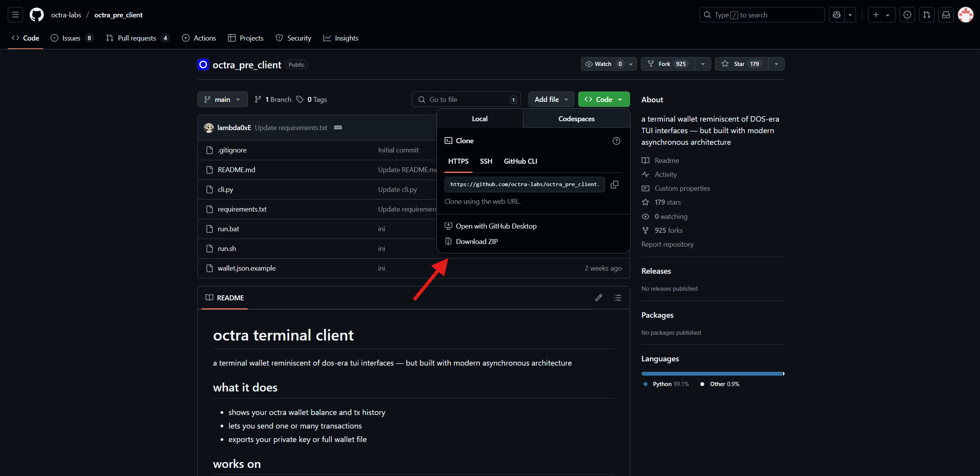Click the Report repository link
980x476 pixels.
pos(667,244)
